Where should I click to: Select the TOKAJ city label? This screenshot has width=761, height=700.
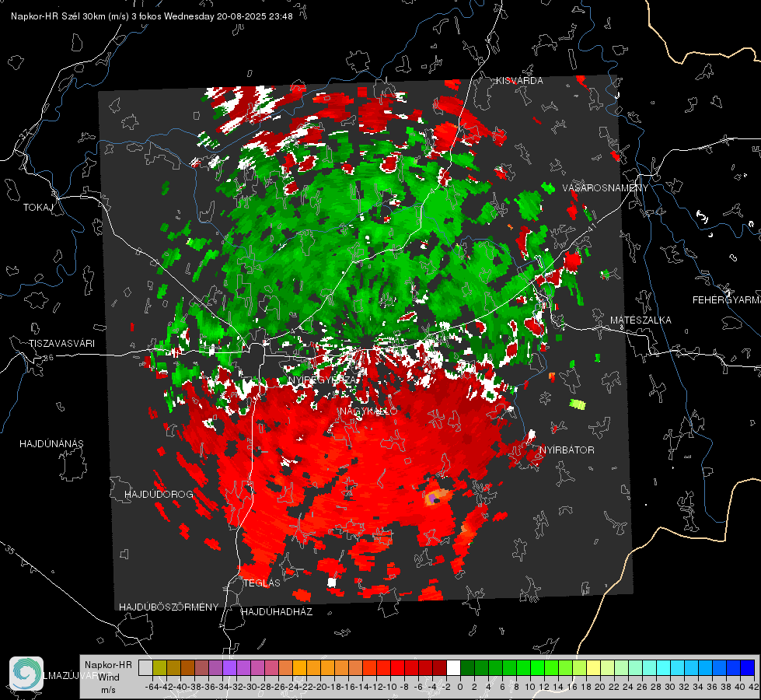[x=38, y=208]
